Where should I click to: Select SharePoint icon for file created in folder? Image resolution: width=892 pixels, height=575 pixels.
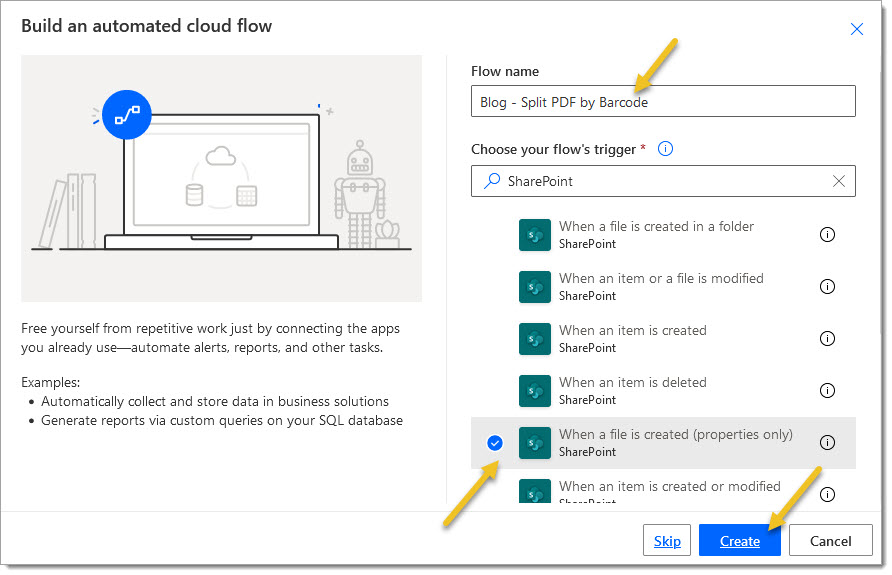pos(535,235)
